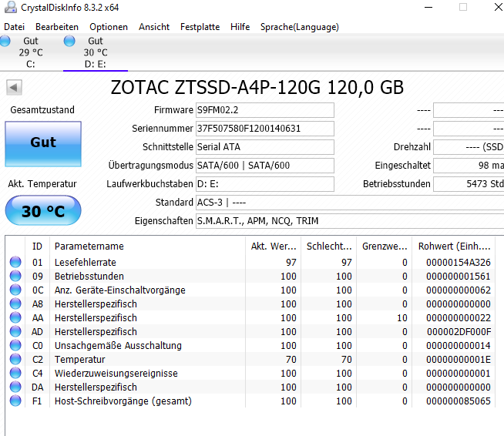Click the Drehzahl field showing SSD

tap(469, 147)
